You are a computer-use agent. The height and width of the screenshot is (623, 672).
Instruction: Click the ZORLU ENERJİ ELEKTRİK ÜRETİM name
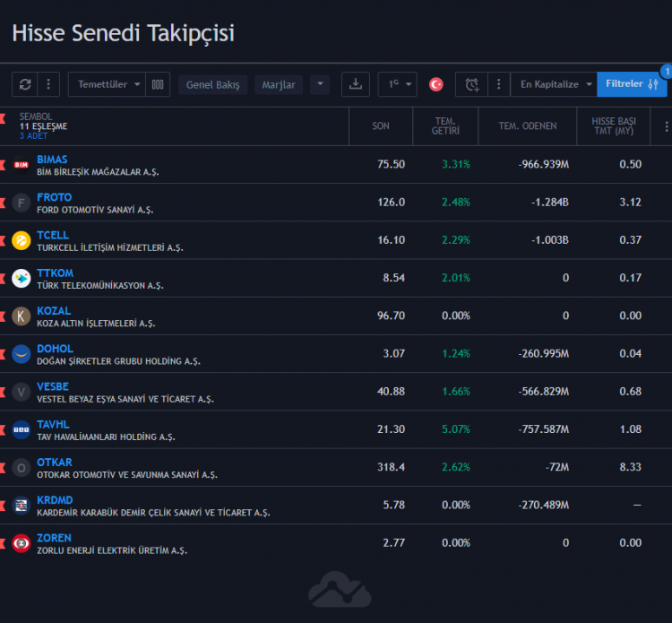click(x=112, y=550)
